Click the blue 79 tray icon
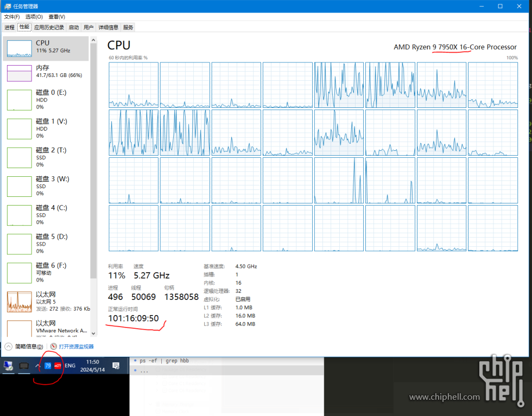 48,366
